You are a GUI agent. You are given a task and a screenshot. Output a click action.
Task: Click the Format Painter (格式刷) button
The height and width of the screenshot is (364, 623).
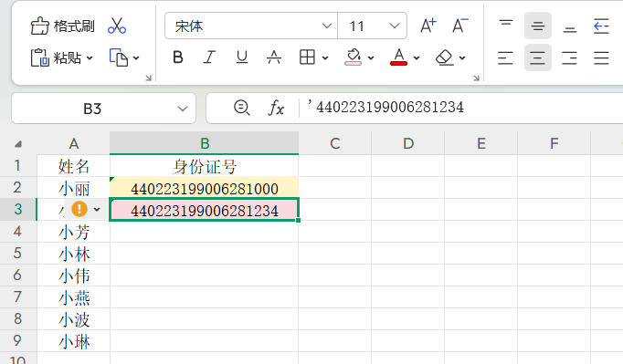coord(62,26)
